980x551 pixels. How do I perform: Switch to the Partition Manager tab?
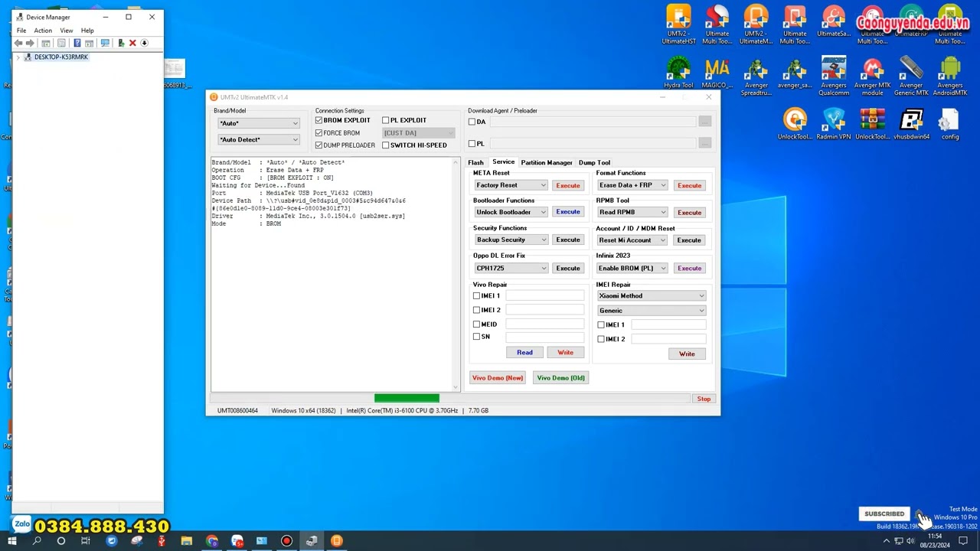coord(547,162)
